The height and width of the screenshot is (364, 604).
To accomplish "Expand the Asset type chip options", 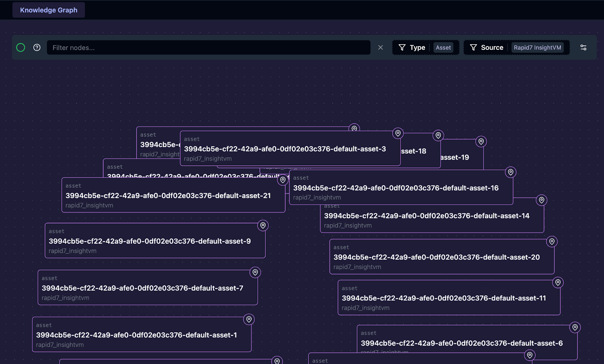I will pos(443,47).
